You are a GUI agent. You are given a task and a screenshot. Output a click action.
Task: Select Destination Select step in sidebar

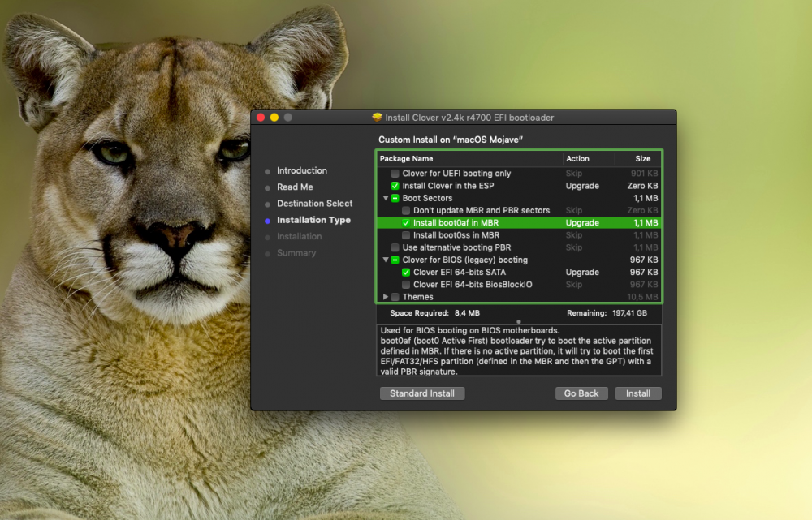[x=314, y=204]
